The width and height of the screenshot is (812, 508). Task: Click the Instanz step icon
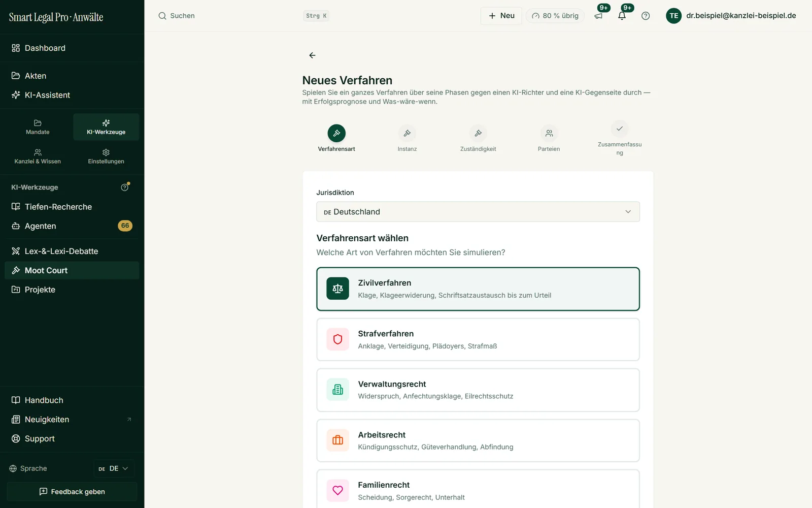(407, 133)
